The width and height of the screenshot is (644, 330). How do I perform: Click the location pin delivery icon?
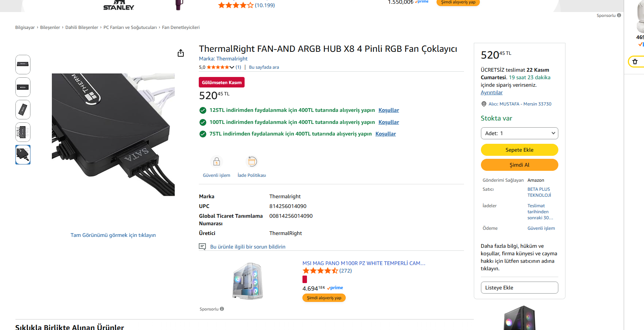484,104
